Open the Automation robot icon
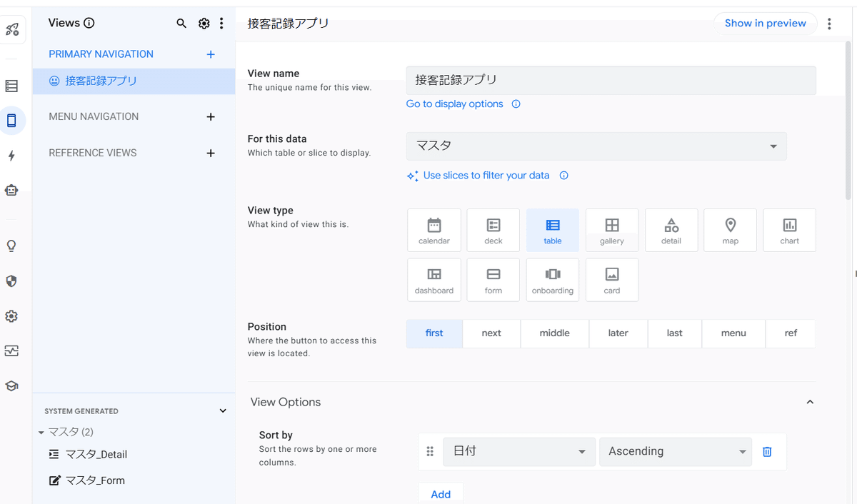Screen dimensions: 857x504 tap(11, 190)
